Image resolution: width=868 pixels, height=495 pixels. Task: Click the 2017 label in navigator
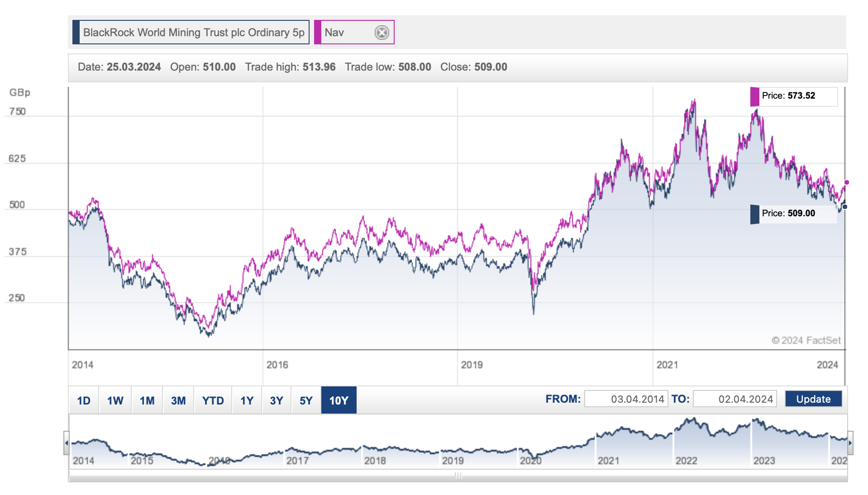pos(297,461)
